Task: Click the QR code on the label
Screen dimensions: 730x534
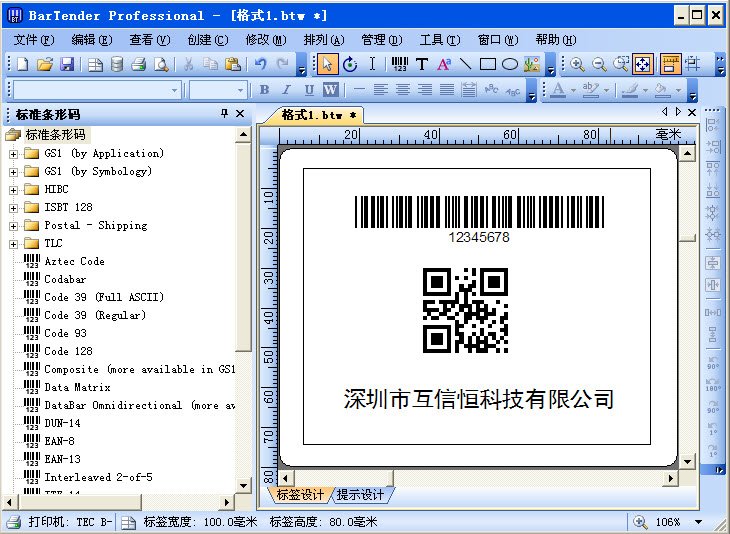Action: (x=465, y=309)
